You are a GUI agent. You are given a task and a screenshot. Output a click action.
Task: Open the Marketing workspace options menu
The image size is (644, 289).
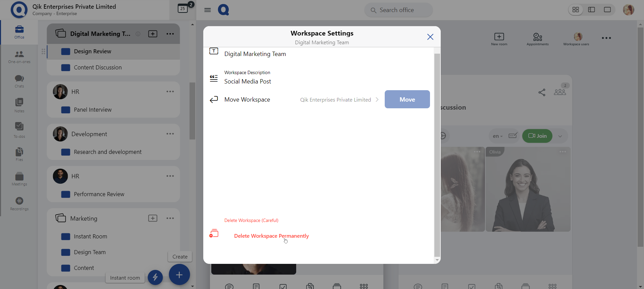click(x=170, y=218)
